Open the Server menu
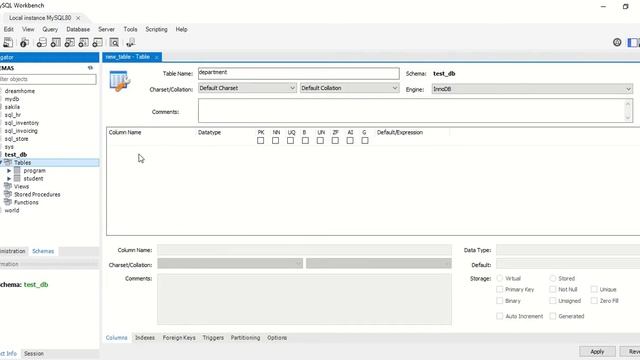 tap(106, 29)
